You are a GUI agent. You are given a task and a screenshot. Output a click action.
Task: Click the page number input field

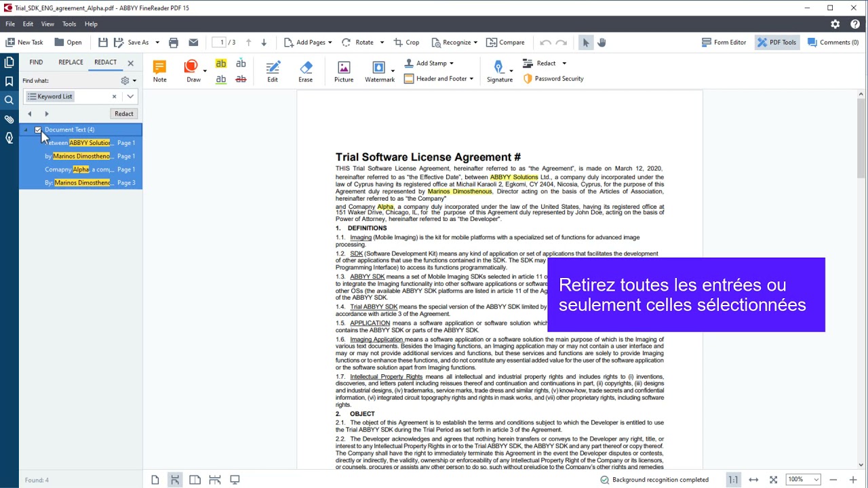219,42
